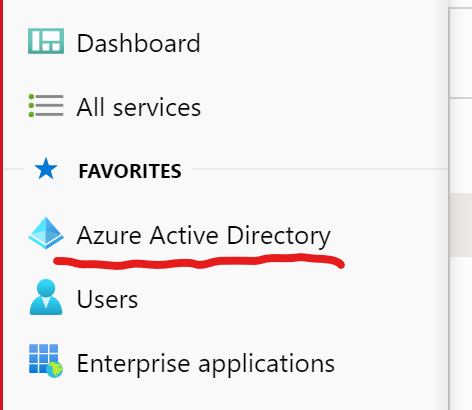472x410 pixels.
Task: Open the Dashboard grid icon
Action: pos(46,41)
